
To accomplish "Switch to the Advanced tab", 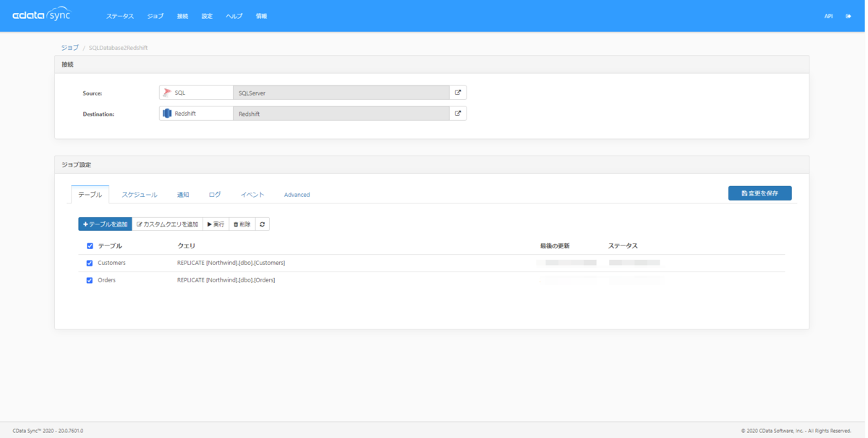I will [x=297, y=195].
